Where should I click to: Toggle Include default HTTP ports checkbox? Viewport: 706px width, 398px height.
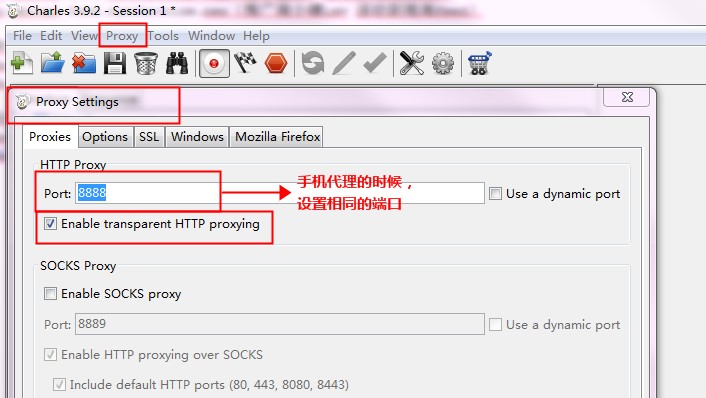[x=59, y=384]
